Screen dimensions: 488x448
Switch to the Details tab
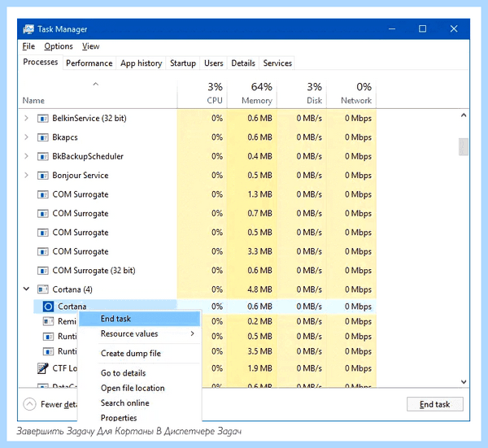pyautogui.click(x=243, y=63)
